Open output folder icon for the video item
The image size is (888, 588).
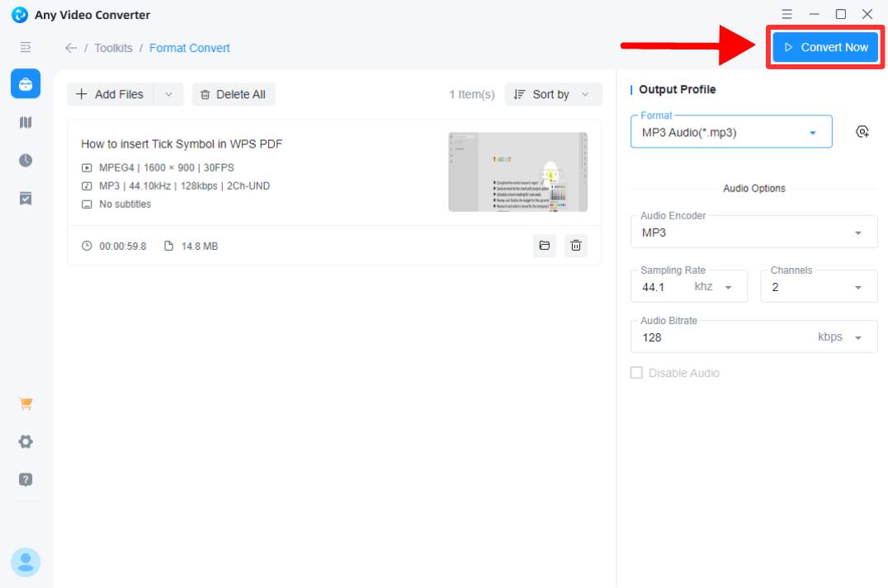(544, 246)
